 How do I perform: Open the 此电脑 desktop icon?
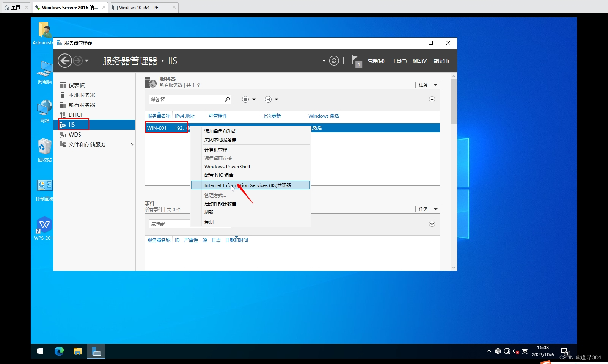tap(44, 72)
